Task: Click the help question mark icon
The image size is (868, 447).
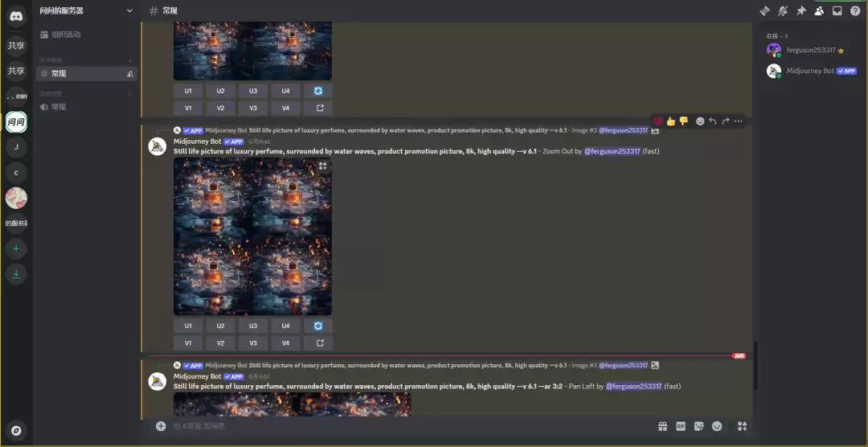Action: 855,10
